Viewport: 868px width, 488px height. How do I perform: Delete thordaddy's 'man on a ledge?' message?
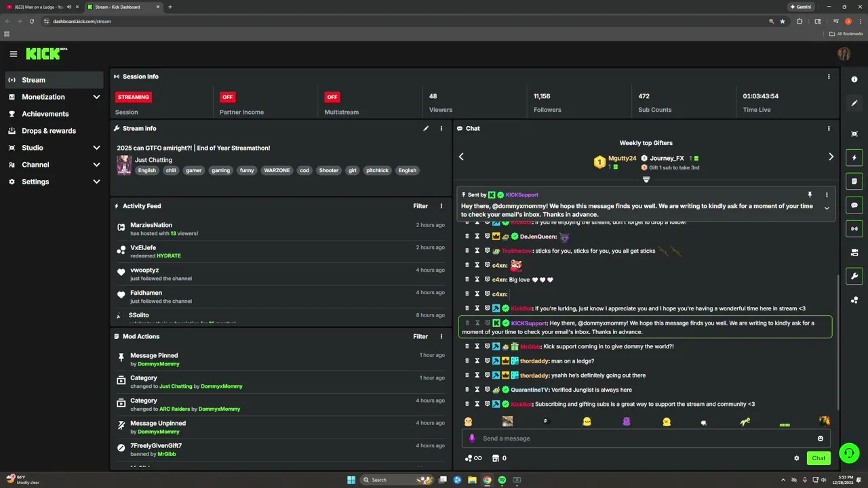pyautogui.click(x=467, y=361)
